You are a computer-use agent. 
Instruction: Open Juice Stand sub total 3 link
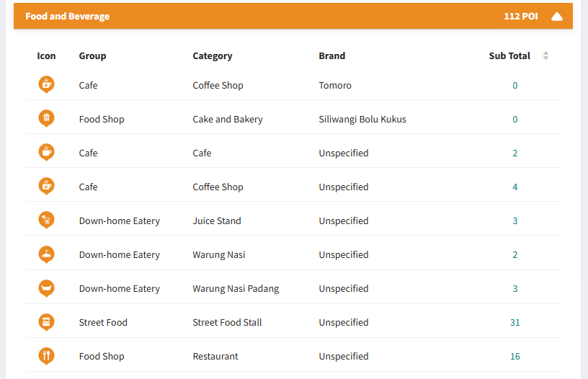[x=515, y=220]
